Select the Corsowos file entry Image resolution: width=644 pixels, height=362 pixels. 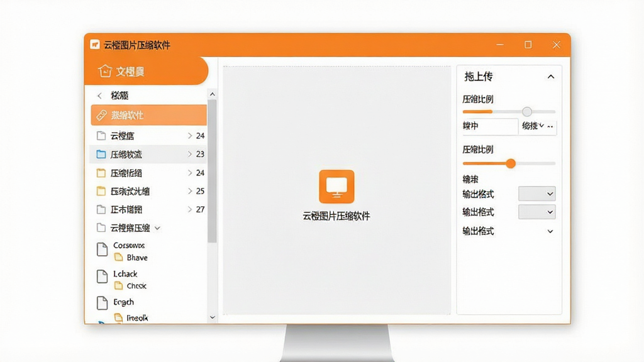point(129,245)
